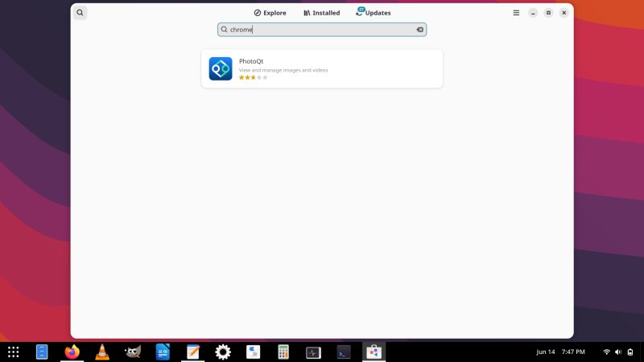644x362 pixels.
Task: Open the PhotoQt search result card
Action: (x=322, y=68)
